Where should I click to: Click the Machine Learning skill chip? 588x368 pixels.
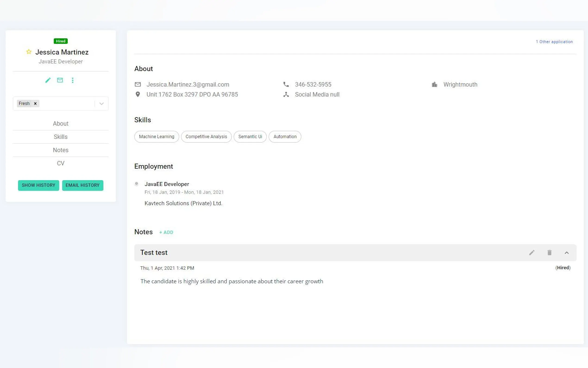156,136
